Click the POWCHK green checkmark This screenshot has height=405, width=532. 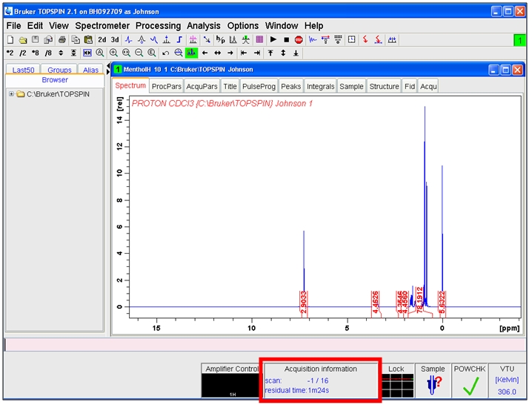471,386
